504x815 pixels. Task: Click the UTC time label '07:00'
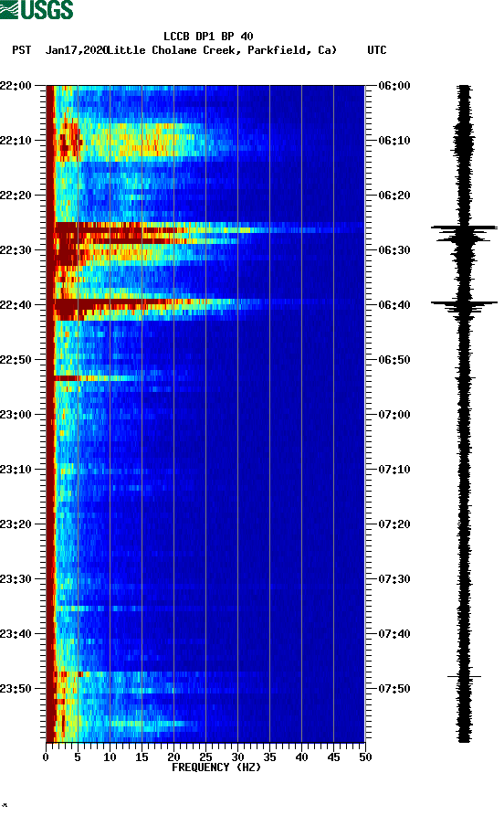tap(394, 415)
